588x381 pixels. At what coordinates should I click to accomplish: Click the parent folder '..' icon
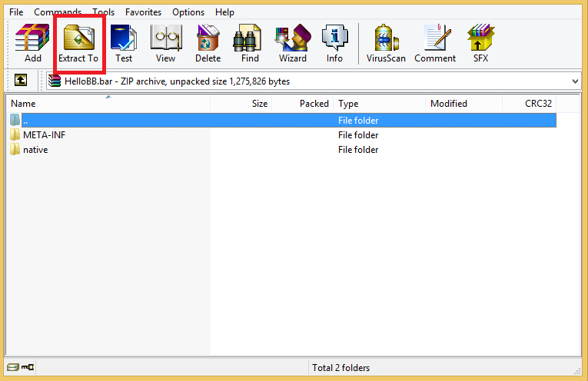(x=15, y=120)
